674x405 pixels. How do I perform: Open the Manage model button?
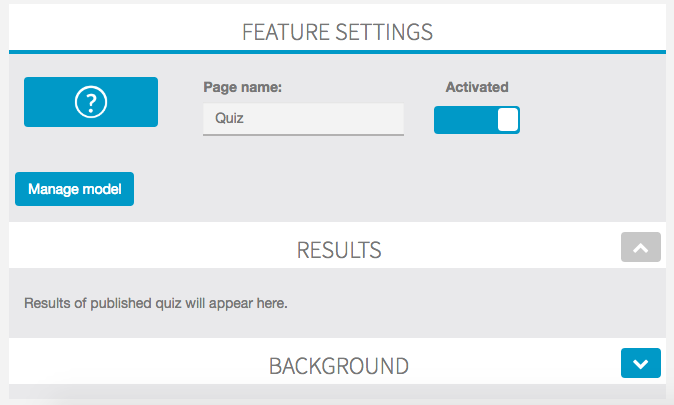74,189
